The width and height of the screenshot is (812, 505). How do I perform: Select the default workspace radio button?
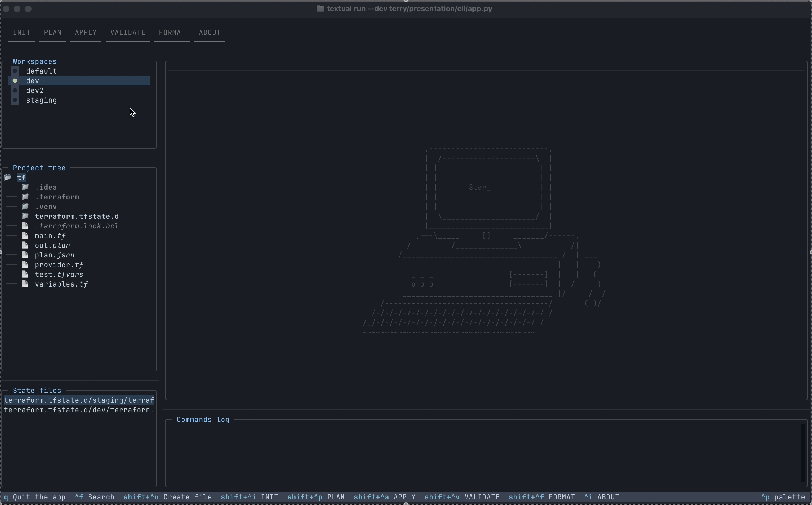pyautogui.click(x=15, y=71)
